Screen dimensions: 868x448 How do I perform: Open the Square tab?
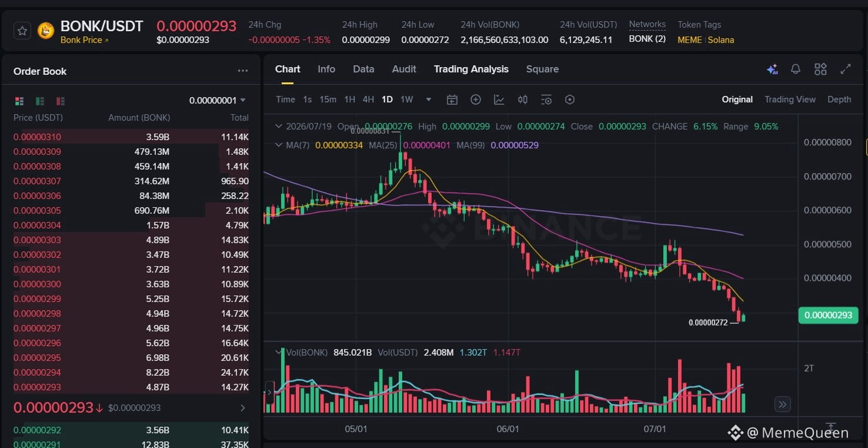[x=542, y=69]
